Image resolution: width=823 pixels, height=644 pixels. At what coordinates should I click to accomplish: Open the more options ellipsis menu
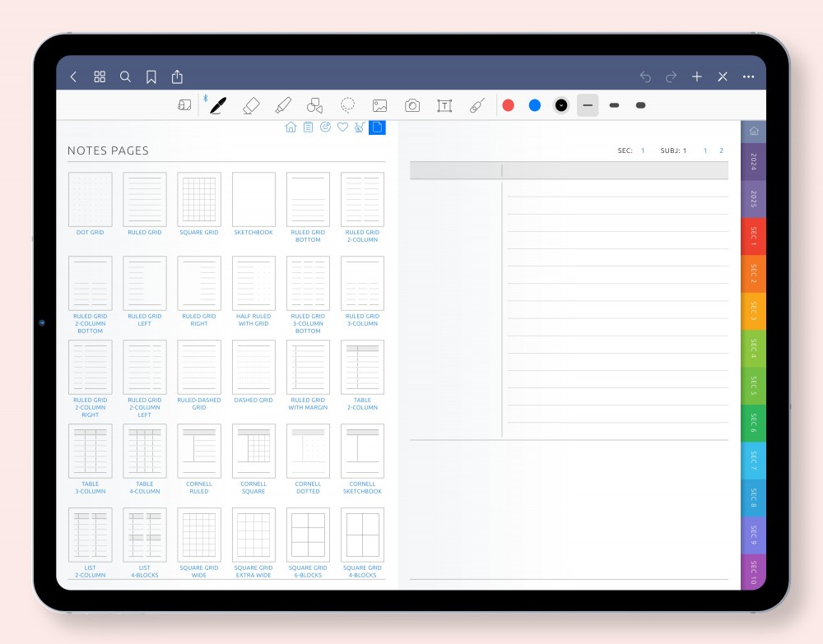[x=748, y=77]
